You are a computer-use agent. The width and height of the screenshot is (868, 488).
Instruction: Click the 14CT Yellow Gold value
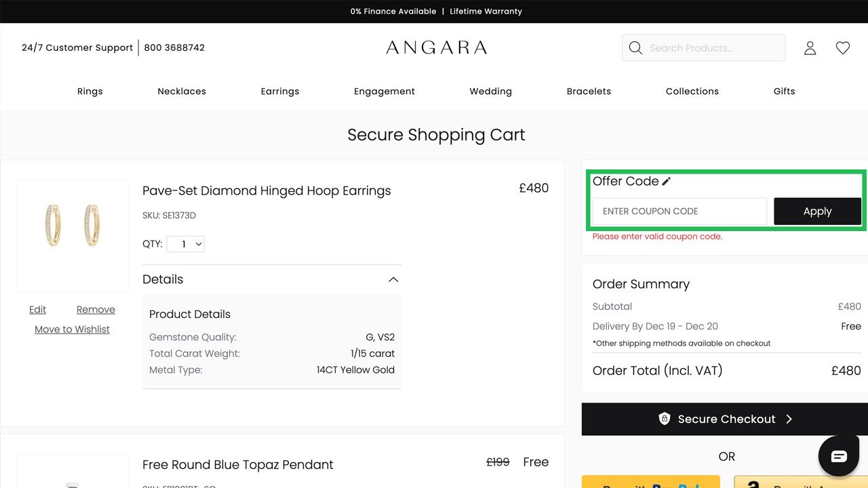pyautogui.click(x=355, y=370)
